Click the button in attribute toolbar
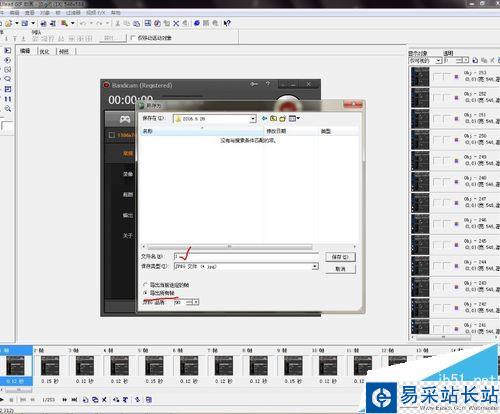This screenshot has width=500, height=414. click(x=113, y=38)
